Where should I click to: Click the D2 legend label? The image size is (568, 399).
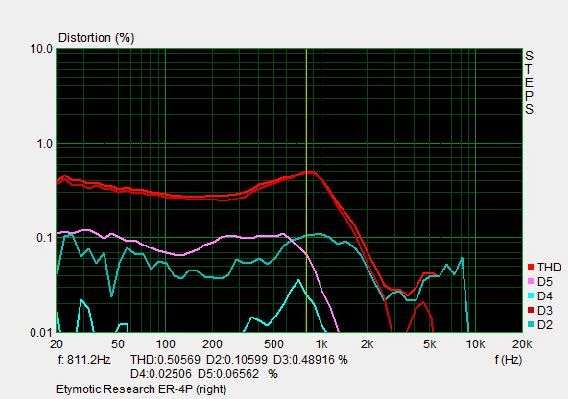point(545,325)
